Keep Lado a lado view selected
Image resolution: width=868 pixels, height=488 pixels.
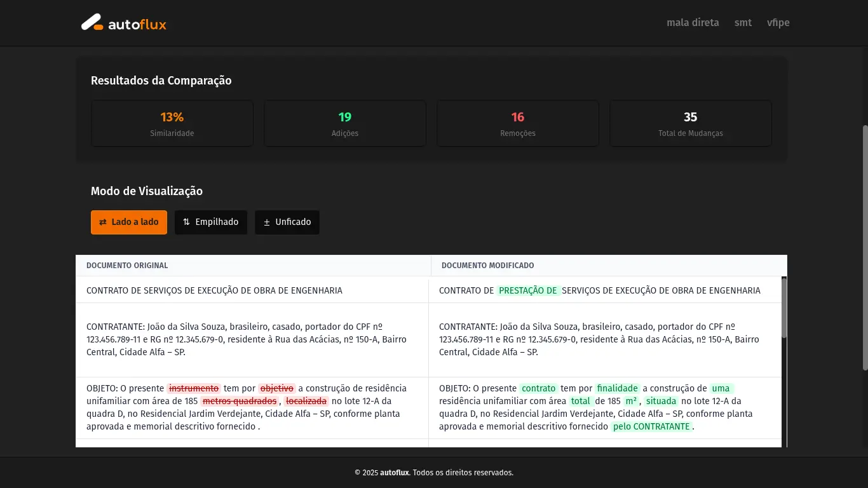[x=129, y=222]
